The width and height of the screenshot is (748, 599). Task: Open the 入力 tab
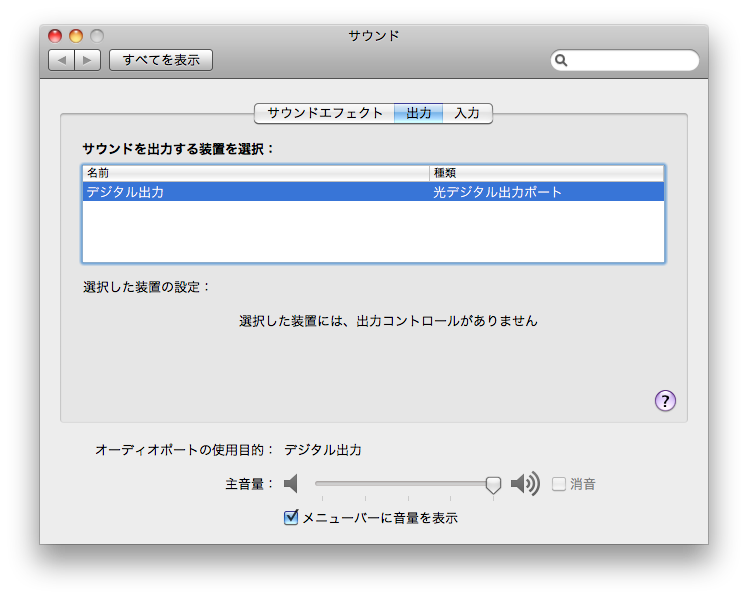tap(467, 114)
